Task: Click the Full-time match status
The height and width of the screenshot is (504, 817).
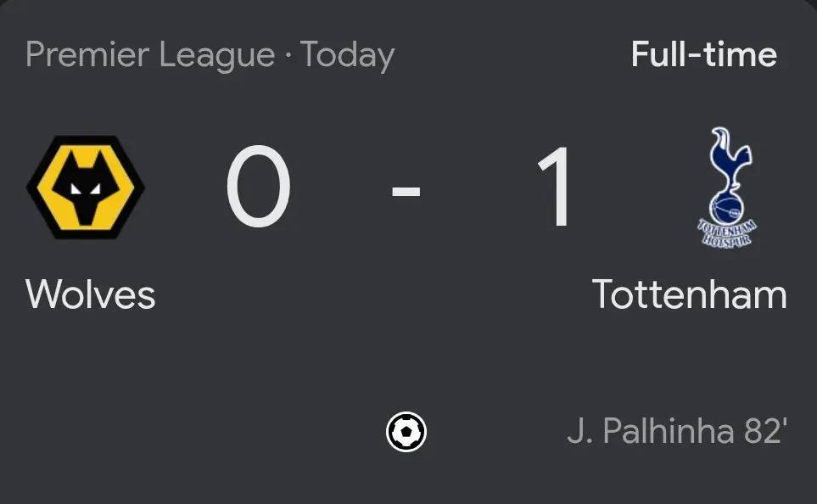Action: pos(703,55)
